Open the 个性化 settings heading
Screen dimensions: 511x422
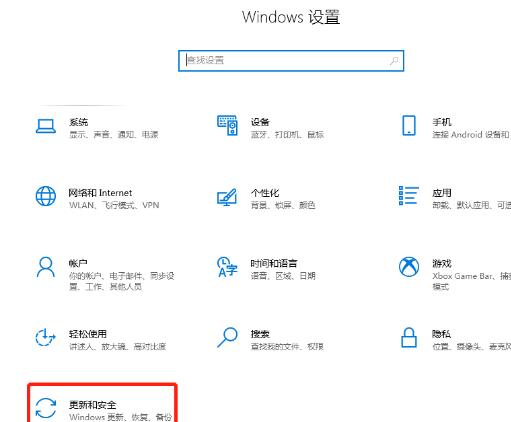265,193
